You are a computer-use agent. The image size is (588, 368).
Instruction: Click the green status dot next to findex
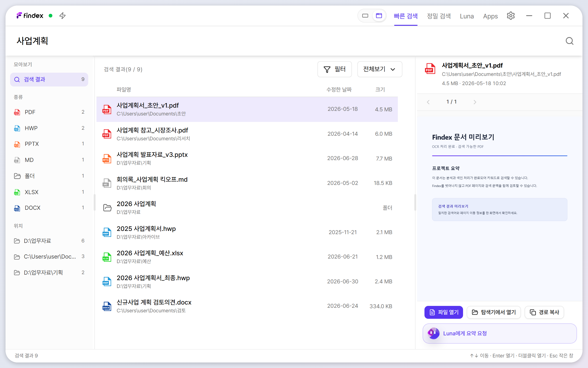[x=51, y=16]
